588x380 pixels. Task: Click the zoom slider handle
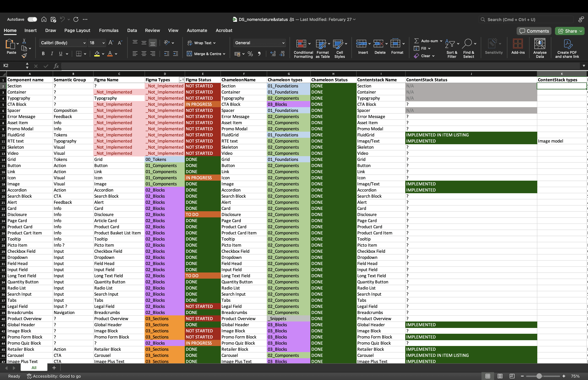click(x=539, y=376)
